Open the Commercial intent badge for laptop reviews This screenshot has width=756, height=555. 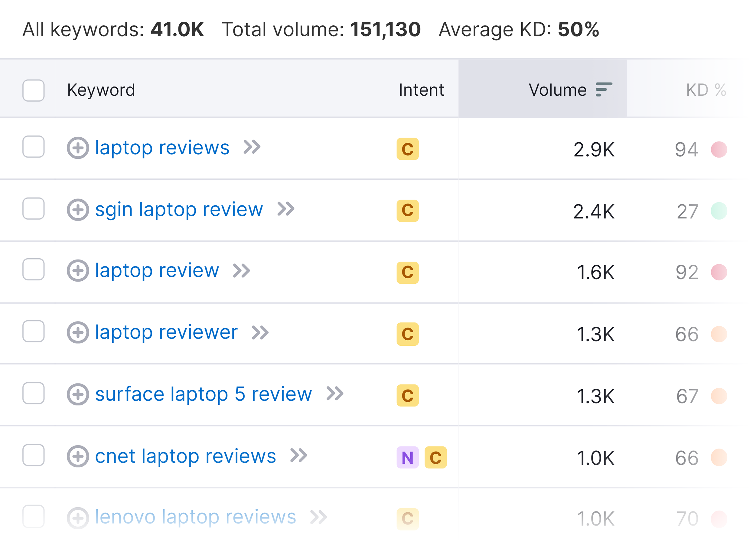tap(407, 149)
